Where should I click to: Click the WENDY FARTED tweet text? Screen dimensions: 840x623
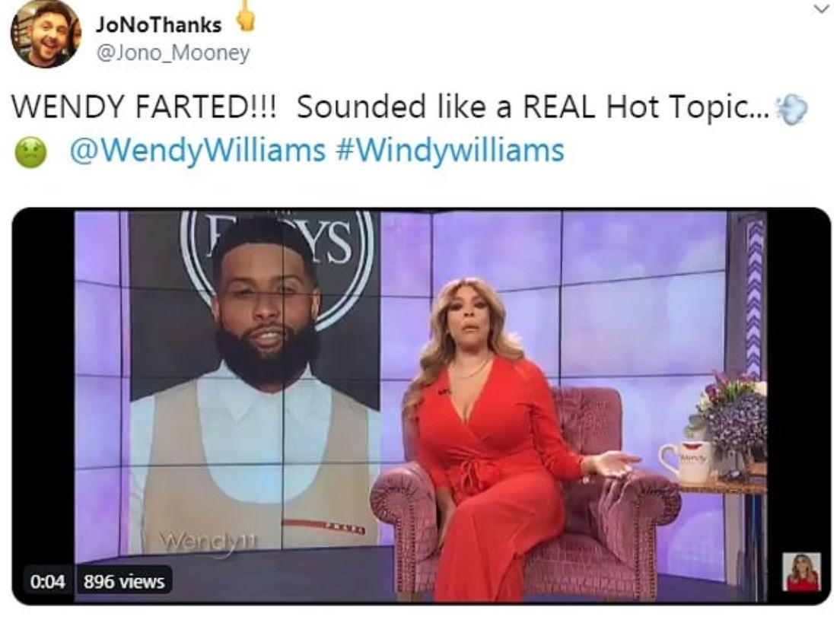145,107
